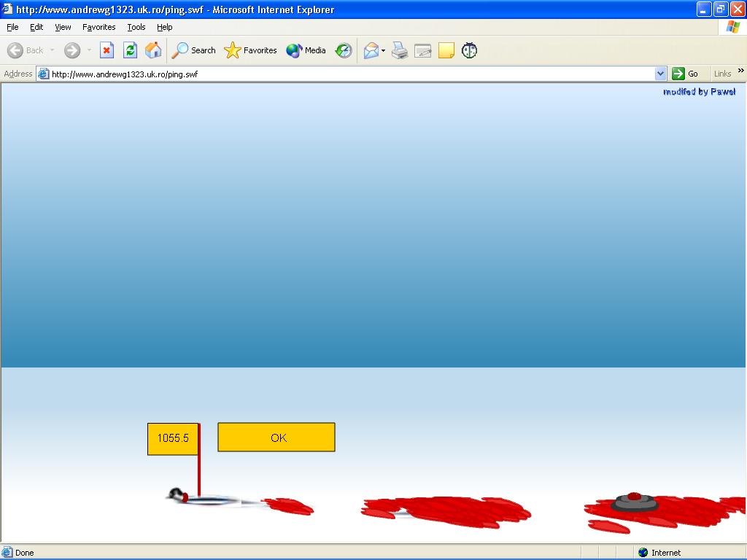Open the Edit page icon
Image resolution: width=747 pixels, height=560 pixels.
(422, 50)
